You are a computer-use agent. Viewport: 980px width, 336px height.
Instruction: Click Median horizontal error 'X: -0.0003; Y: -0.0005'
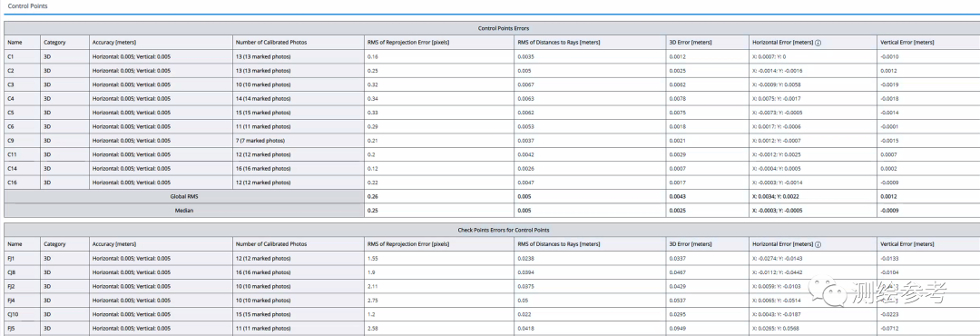click(x=779, y=211)
